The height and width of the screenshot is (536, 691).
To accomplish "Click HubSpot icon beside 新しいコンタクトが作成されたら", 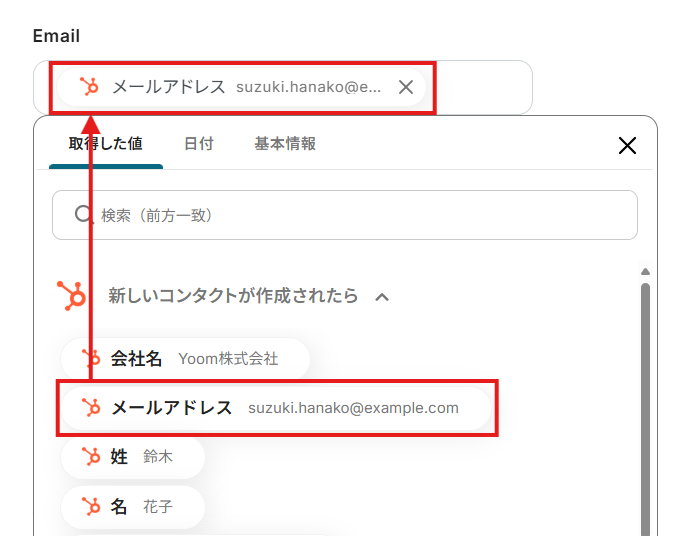I will pyautogui.click(x=72, y=297).
